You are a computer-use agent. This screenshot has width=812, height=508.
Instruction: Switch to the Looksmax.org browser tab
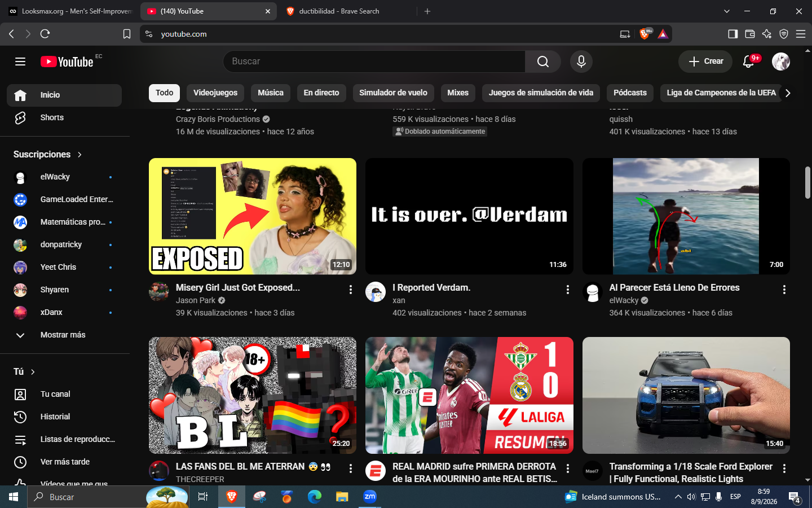click(x=70, y=11)
